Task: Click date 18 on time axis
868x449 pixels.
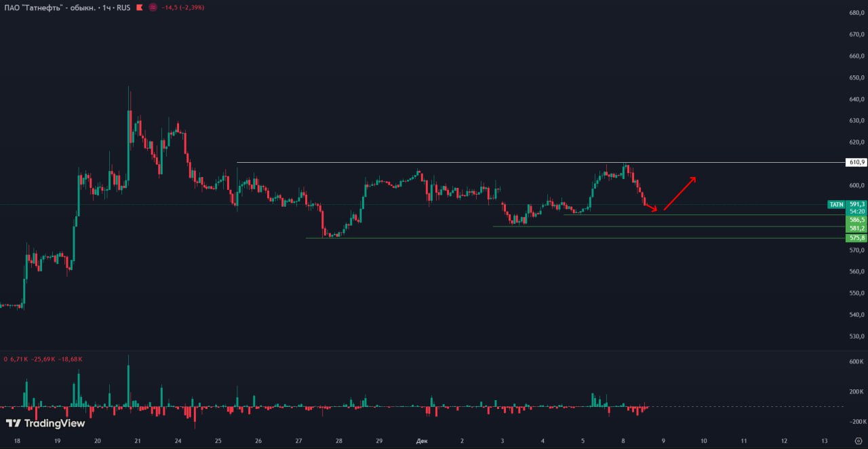Action: (17, 441)
